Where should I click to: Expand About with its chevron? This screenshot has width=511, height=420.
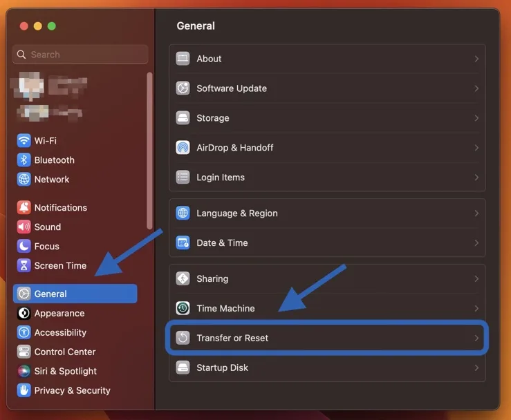coord(476,59)
